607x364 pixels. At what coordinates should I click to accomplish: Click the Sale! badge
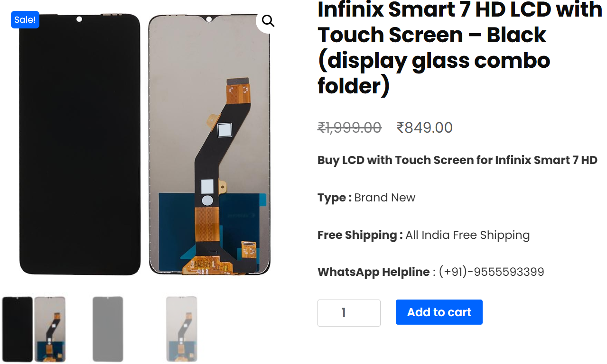click(x=25, y=19)
